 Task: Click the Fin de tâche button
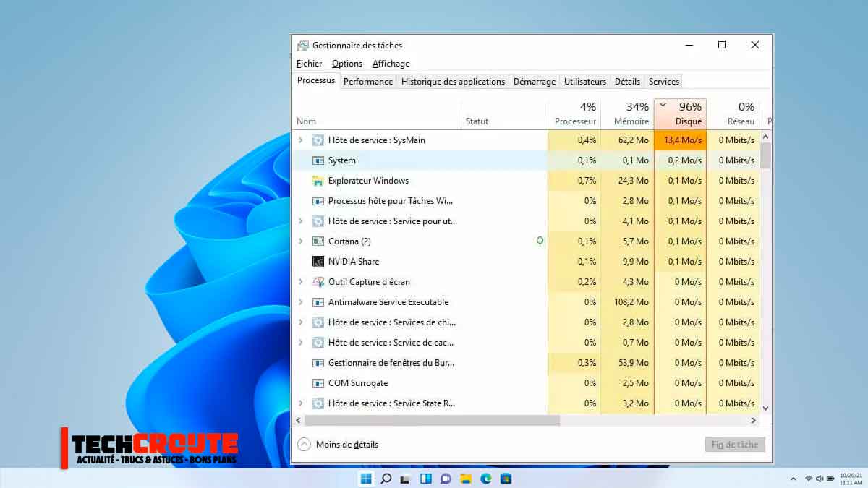[x=735, y=444]
